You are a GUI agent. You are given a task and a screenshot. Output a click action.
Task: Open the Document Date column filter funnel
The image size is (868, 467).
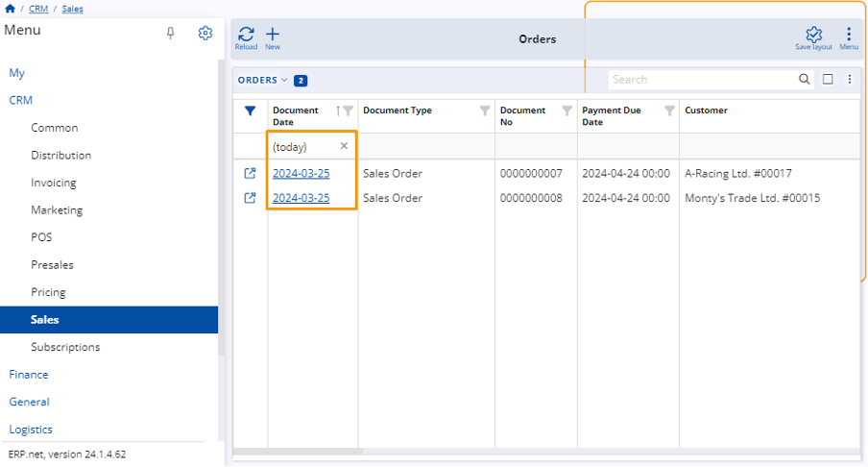pyautogui.click(x=349, y=111)
